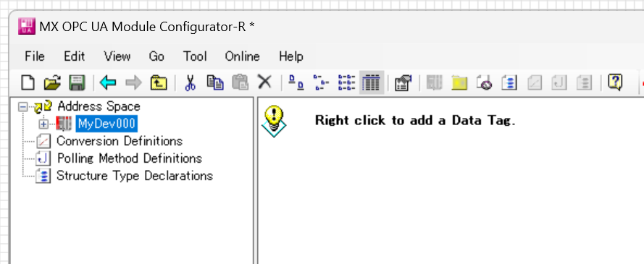The image size is (644, 264).
Task: Collapse the Address Space tree node
Action: pyautogui.click(x=23, y=107)
